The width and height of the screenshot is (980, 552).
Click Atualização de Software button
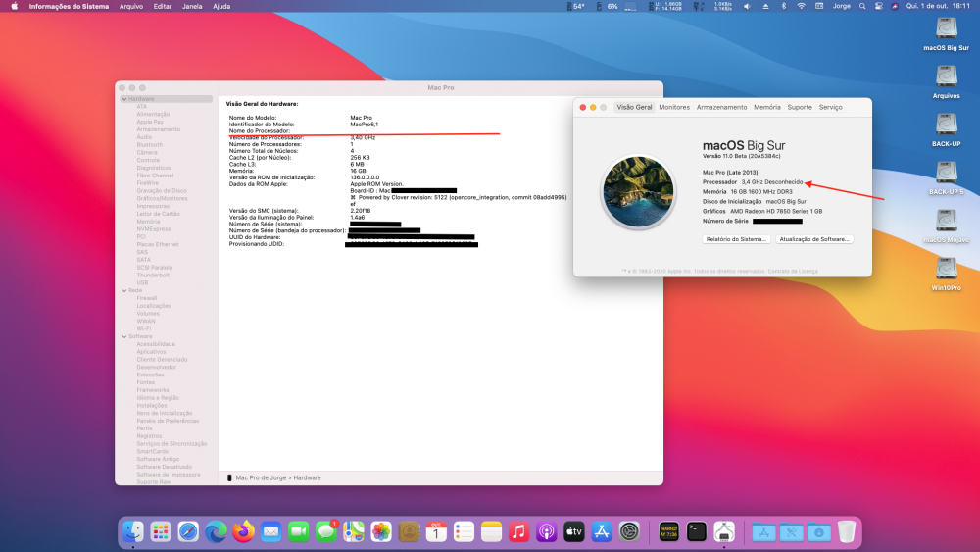click(814, 239)
